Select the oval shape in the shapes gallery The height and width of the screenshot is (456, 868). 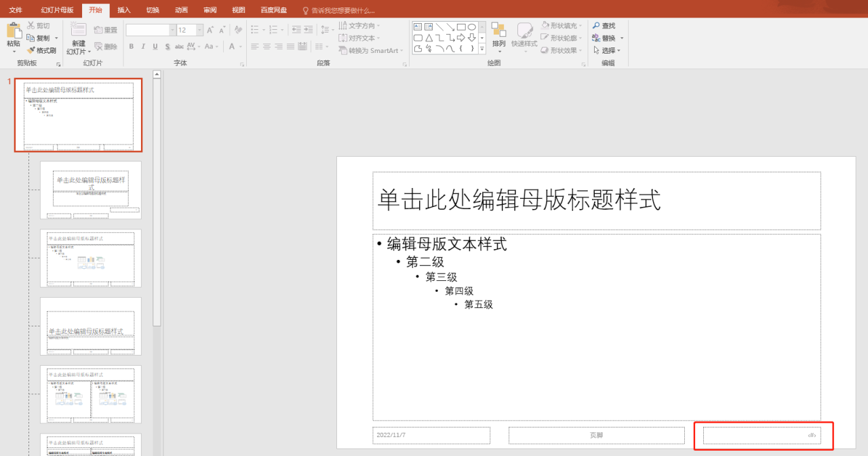[x=473, y=26]
